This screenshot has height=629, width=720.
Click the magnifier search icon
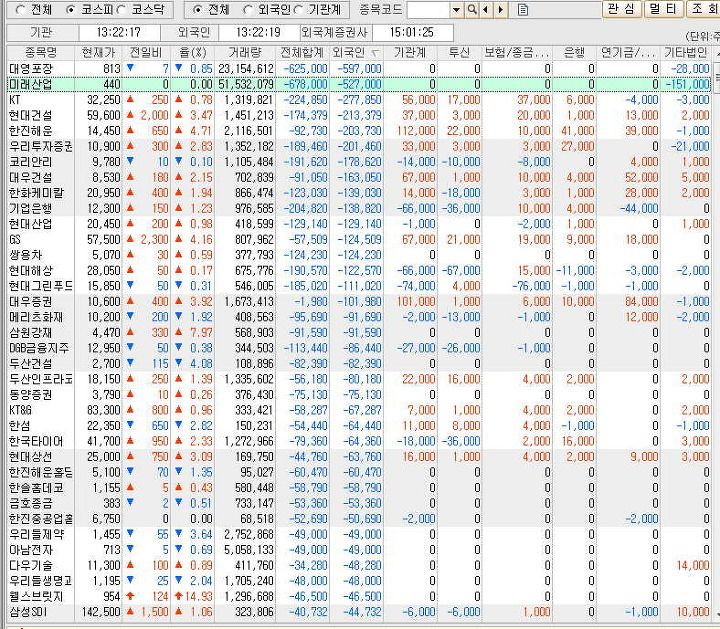(x=472, y=10)
